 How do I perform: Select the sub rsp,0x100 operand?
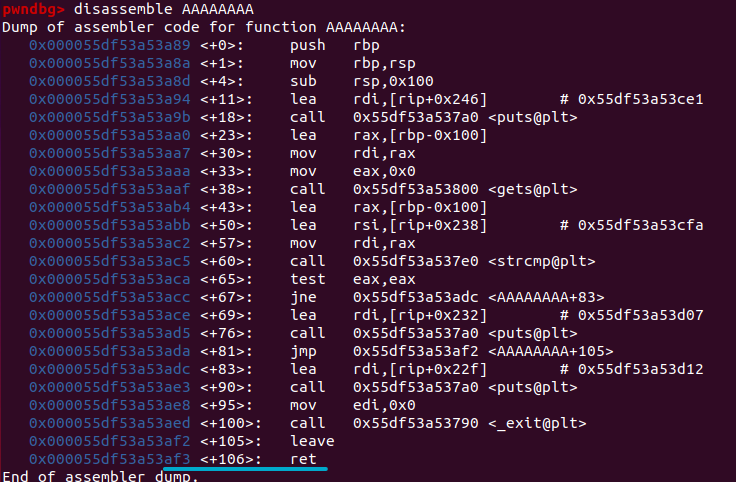pos(393,81)
